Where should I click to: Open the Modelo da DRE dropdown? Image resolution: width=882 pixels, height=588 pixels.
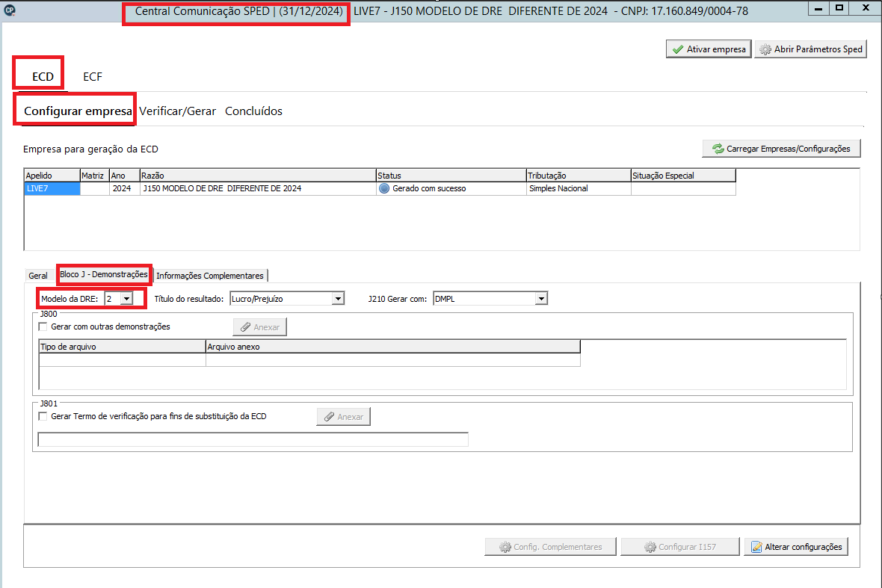[126, 299]
